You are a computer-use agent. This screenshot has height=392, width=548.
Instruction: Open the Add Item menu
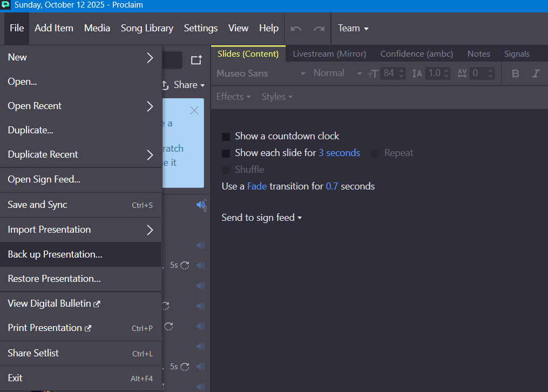pyautogui.click(x=54, y=28)
